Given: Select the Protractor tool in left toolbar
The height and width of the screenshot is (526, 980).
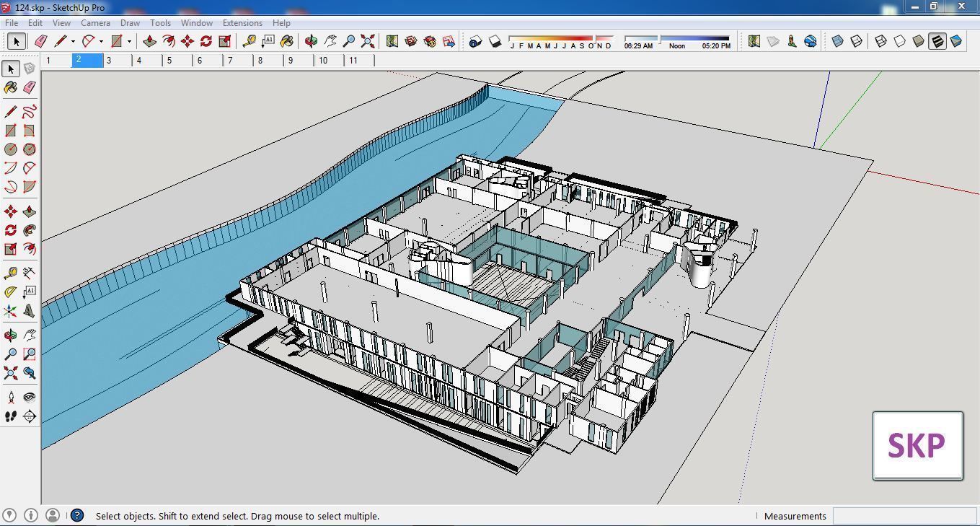Looking at the screenshot, I should (x=11, y=292).
